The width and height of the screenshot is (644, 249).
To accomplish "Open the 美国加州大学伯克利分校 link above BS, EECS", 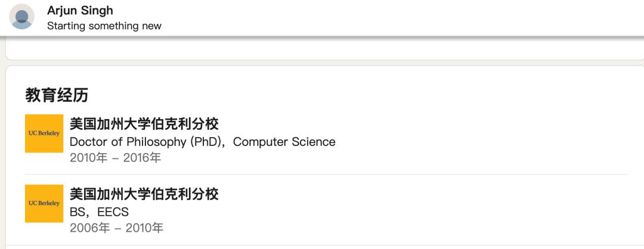I will pos(144,194).
